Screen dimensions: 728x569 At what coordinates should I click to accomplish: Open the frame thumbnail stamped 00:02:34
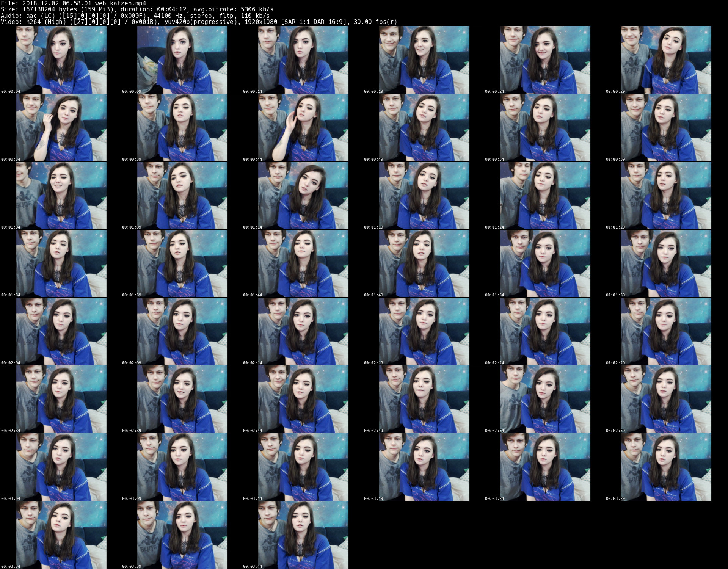point(61,399)
